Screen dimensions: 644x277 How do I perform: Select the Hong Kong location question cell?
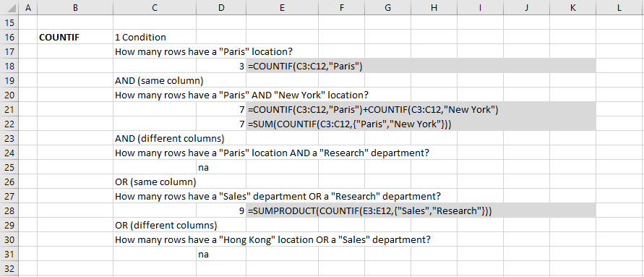pyautogui.click(x=272, y=239)
